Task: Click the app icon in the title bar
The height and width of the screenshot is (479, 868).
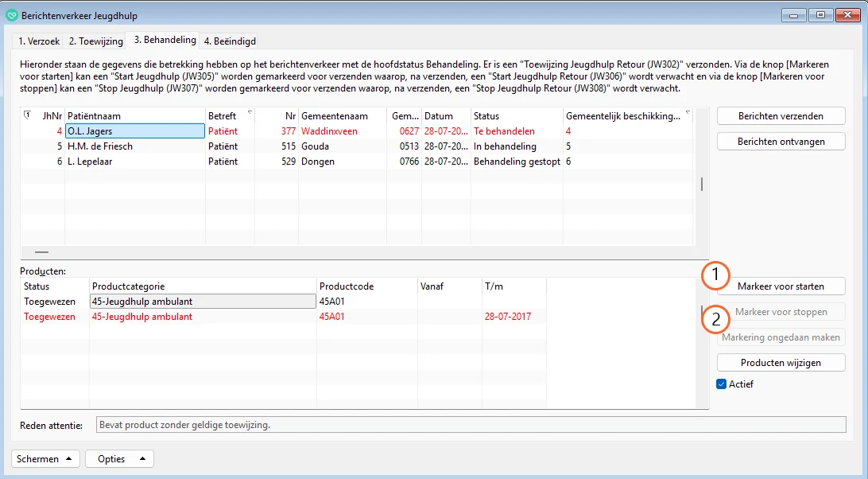Action: coord(11,15)
